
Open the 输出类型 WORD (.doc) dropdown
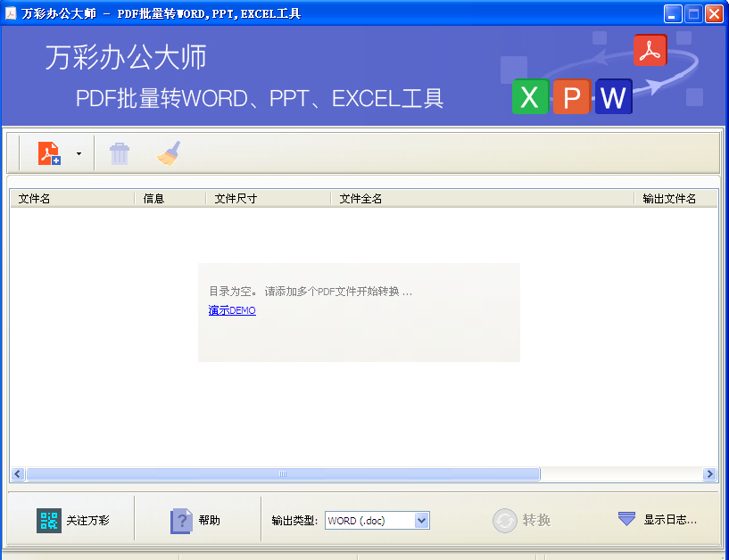[422, 521]
